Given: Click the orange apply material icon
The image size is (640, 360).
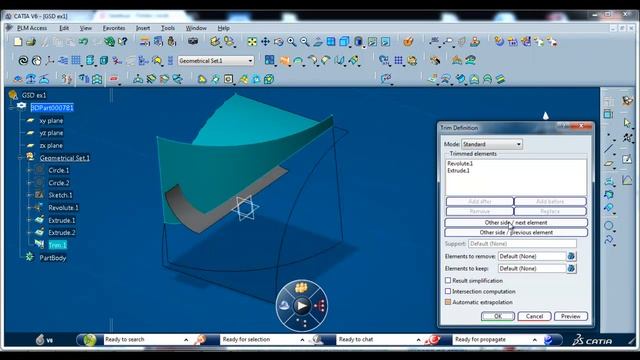Looking at the screenshot, I should [408, 42].
